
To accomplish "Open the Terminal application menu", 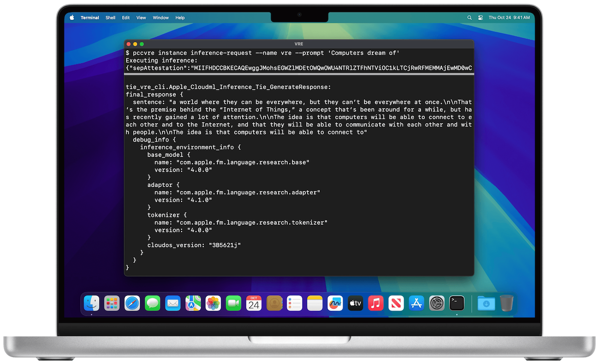I will click(x=90, y=17).
